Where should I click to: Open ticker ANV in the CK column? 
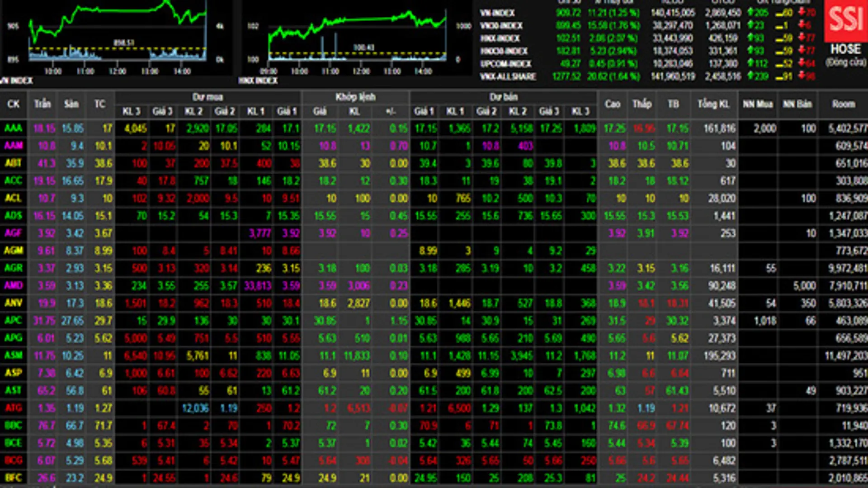coord(14,303)
